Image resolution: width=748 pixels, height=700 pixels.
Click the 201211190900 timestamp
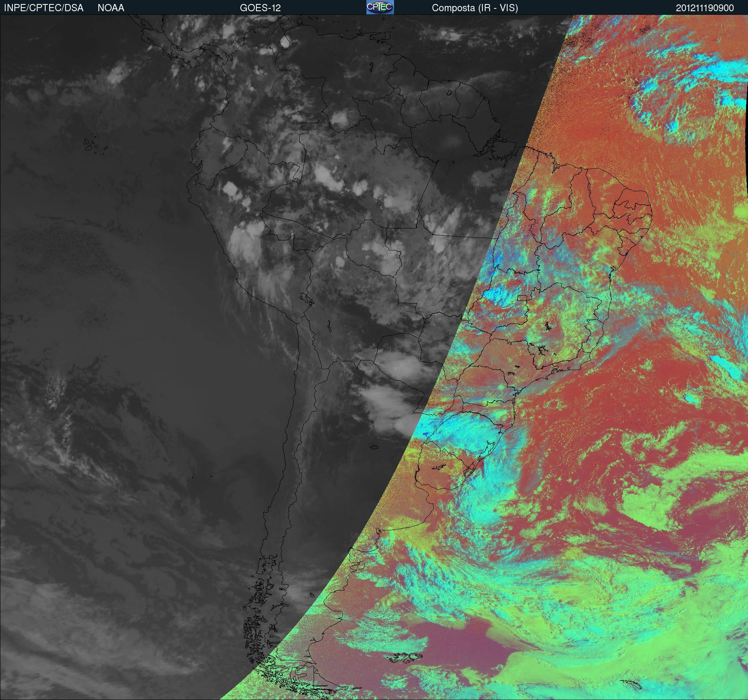pos(705,8)
